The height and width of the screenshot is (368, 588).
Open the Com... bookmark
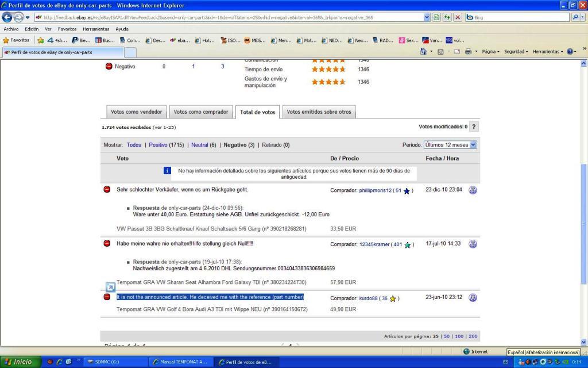point(129,40)
